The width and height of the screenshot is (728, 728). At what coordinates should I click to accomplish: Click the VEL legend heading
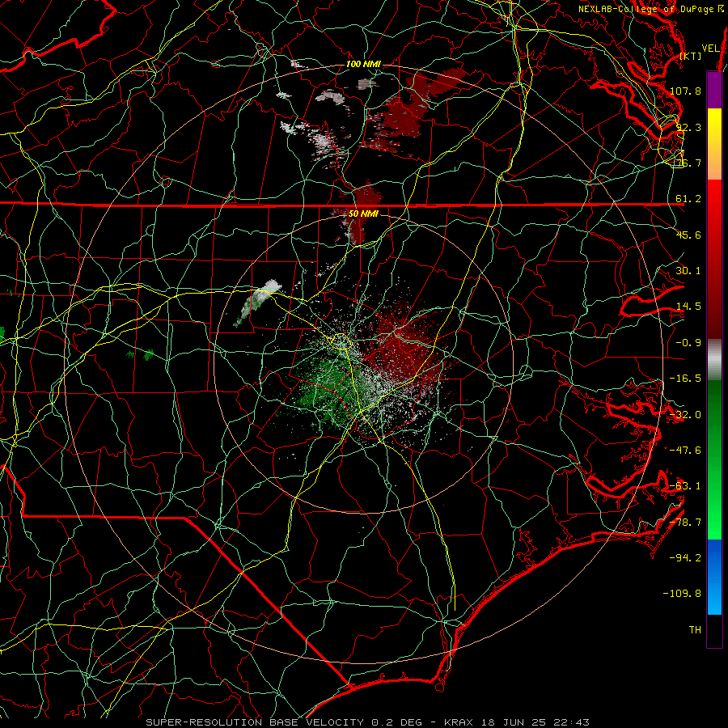(x=710, y=48)
